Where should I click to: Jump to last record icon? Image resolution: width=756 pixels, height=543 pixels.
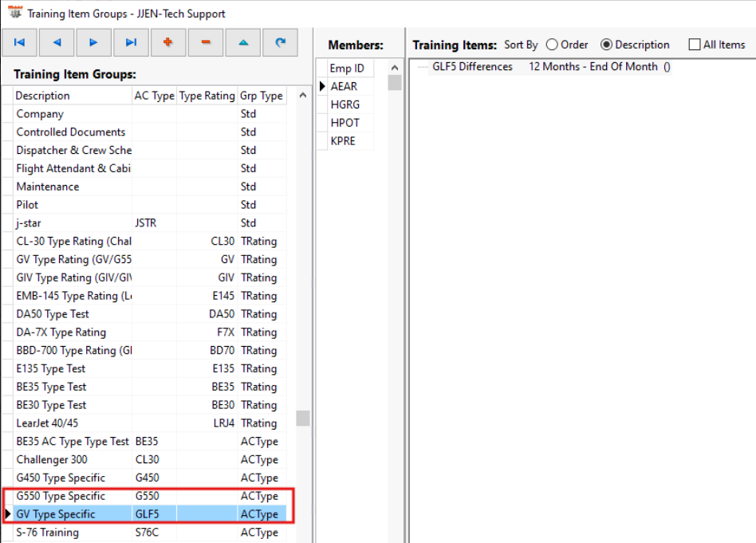[x=131, y=42]
